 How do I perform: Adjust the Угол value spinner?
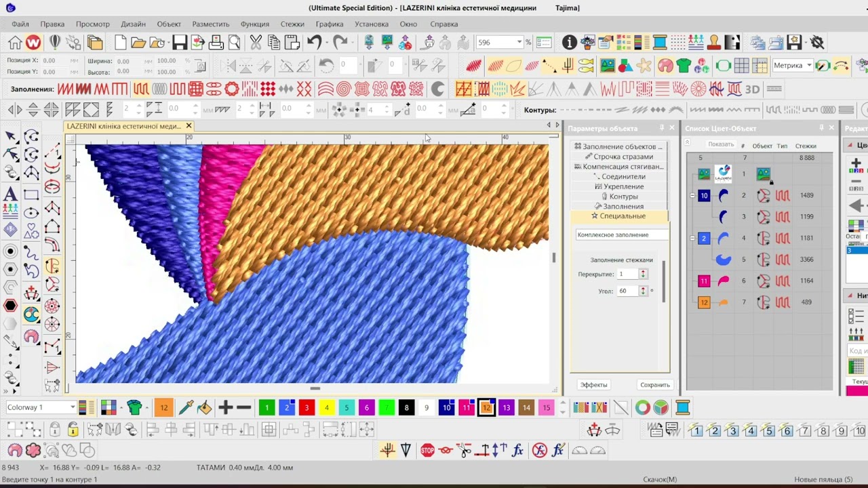(643, 291)
